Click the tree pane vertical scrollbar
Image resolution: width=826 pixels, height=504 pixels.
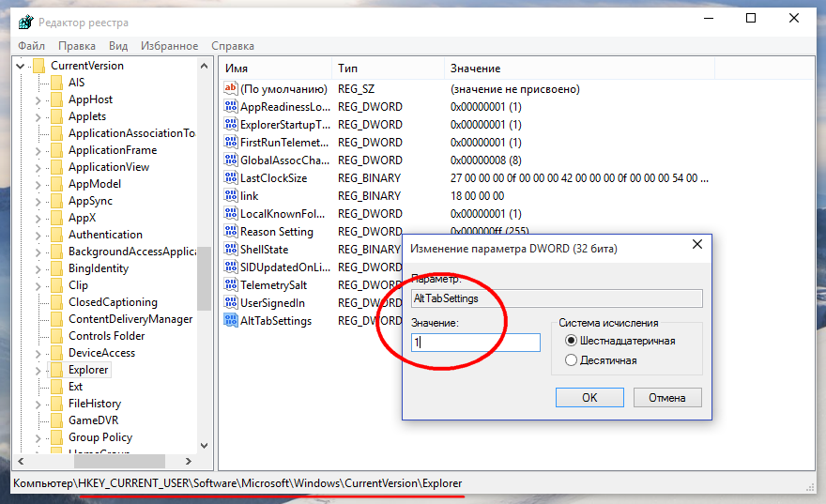pyautogui.click(x=204, y=253)
